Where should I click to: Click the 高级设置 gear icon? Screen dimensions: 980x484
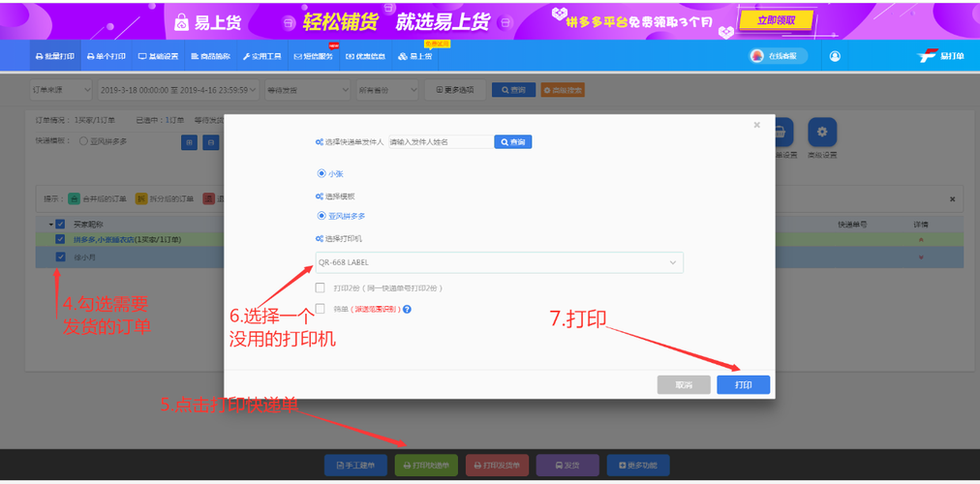pyautogui.click(x=822, y=133)
